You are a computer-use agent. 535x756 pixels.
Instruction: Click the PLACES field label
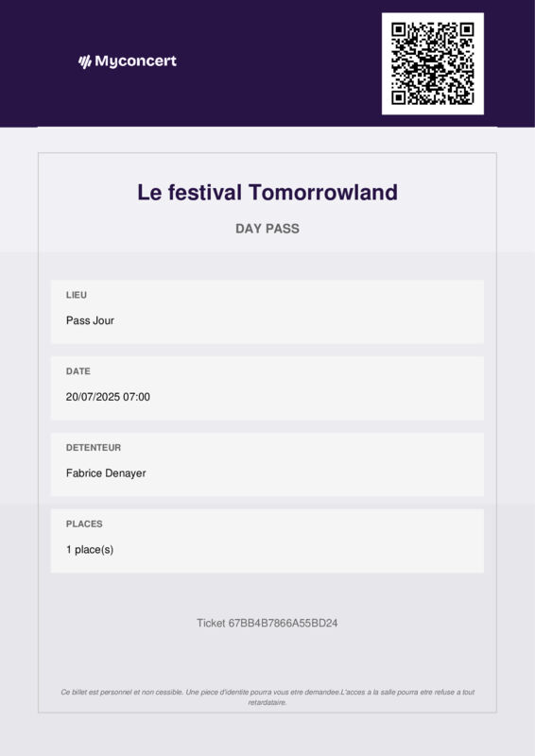[x=84, y=524]
